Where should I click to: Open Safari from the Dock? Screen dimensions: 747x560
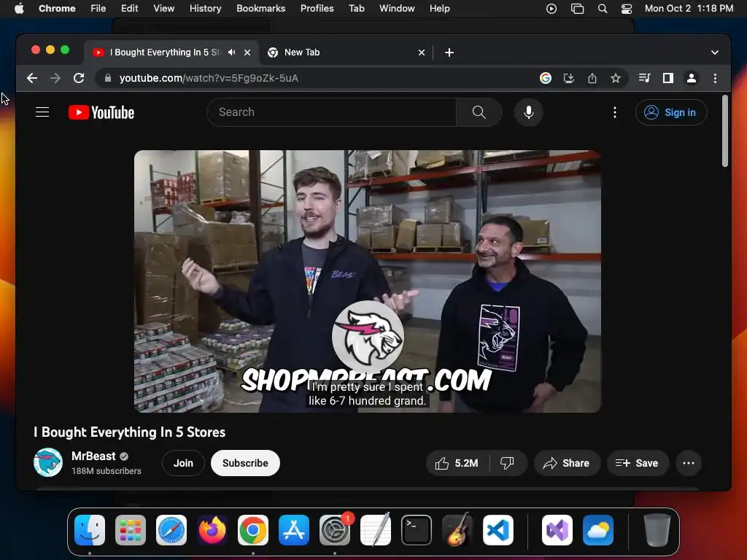171,530
